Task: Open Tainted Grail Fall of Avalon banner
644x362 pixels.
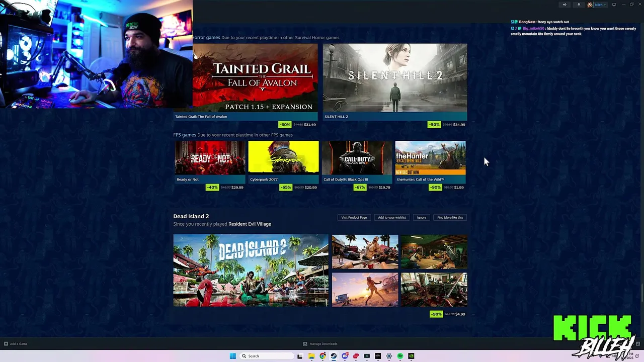Action: 255,77
